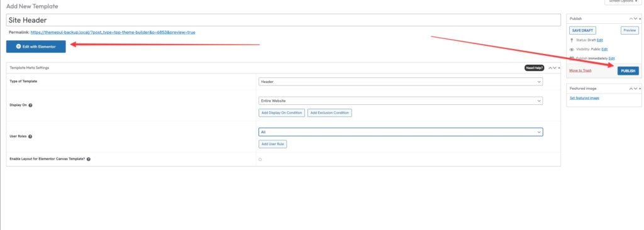Click the Add User Rule button
This screenshot has height=230, width=644.
273,144
